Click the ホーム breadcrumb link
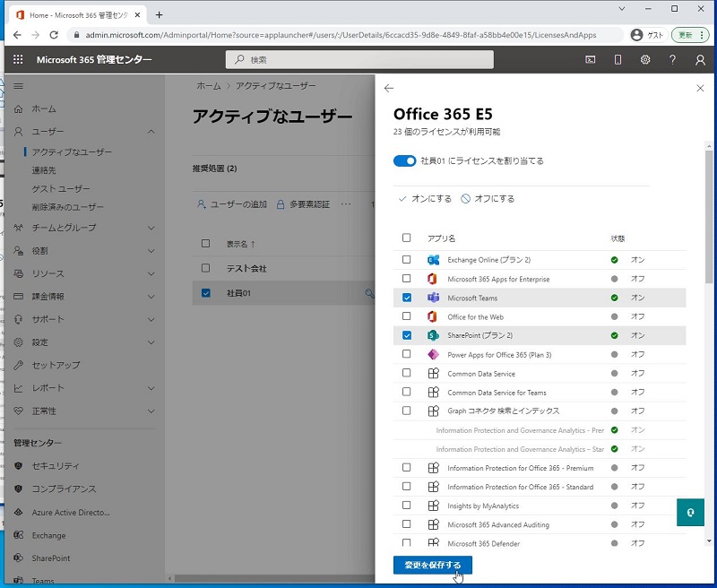The width and height of the screenshot is (717, 588). [x=209, y=86]
